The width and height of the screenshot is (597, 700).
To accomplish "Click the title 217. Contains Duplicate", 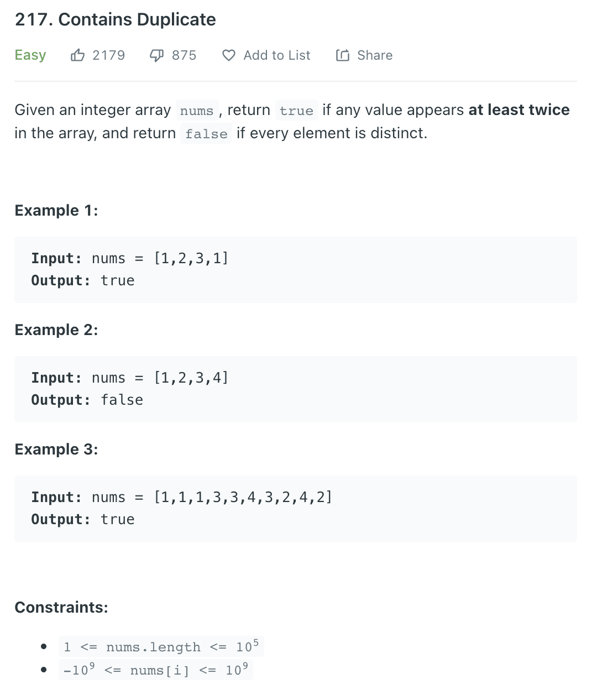I will 116,19.
